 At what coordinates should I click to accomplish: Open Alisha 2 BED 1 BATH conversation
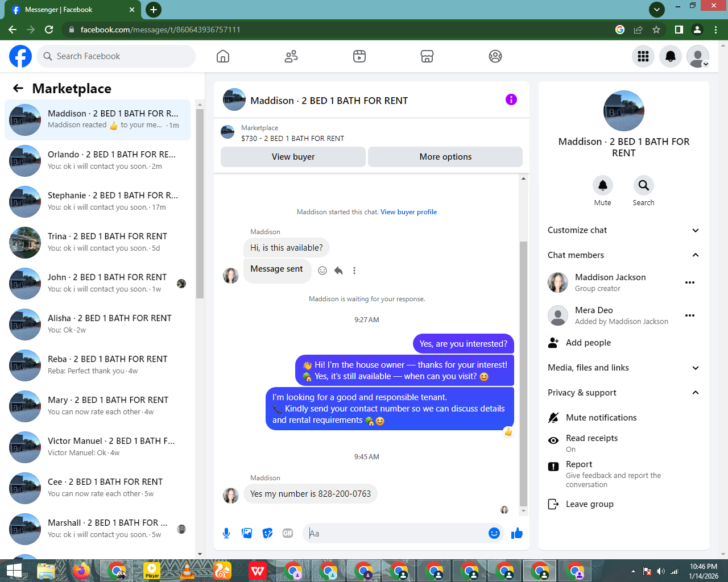pos(97,325)
